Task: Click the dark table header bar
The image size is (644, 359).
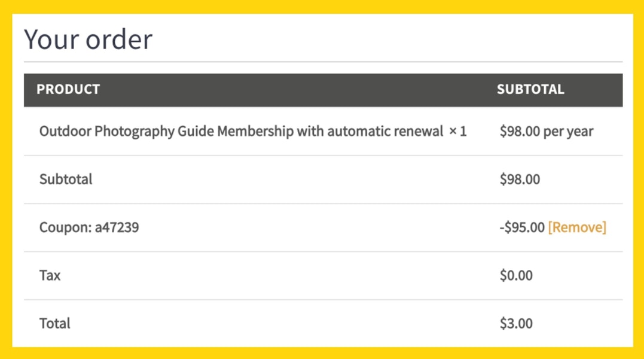Action: pos(323,90)
